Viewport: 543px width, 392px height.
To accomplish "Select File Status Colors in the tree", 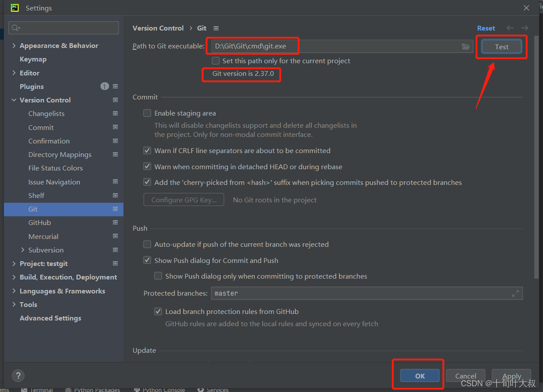I will (x=55, y=168).
